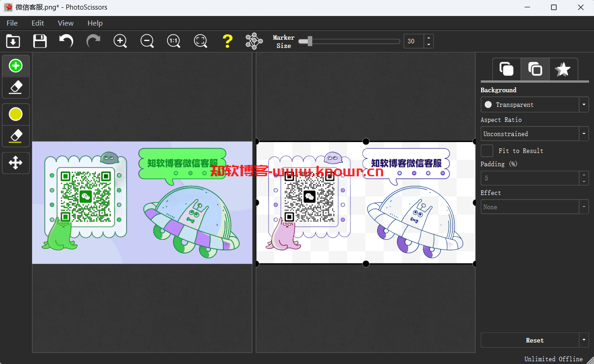The image size is (594, 364).
Task: Save the result with the floppy disk icon
Action: point(40,41)
